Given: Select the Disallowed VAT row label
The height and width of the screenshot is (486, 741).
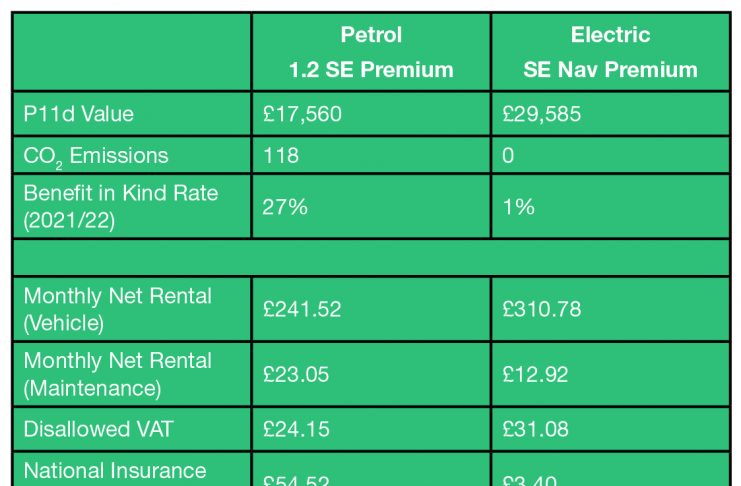Looking at the screenshot, I should point(98,429).
